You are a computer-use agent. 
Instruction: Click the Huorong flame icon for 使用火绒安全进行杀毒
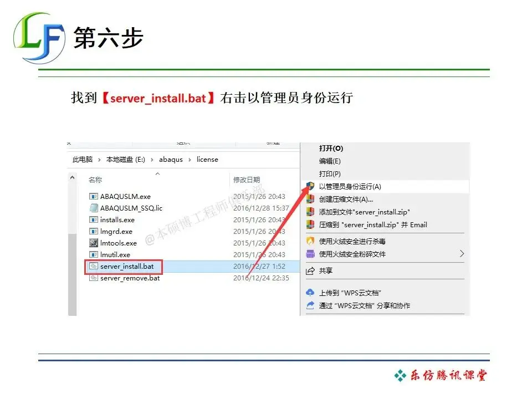pyautogui.click(x=310, y=242)
